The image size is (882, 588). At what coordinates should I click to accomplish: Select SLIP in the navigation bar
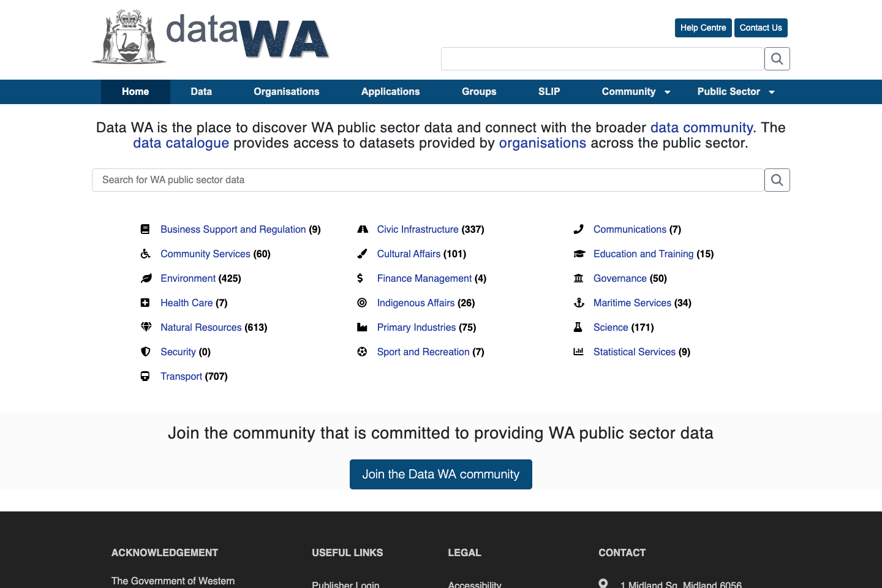549,91
